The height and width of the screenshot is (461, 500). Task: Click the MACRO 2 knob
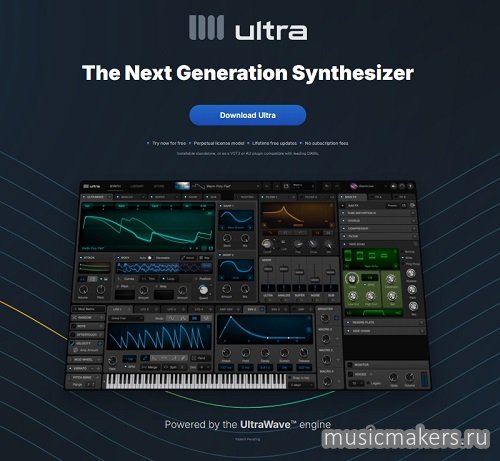(x=325, y=339)
